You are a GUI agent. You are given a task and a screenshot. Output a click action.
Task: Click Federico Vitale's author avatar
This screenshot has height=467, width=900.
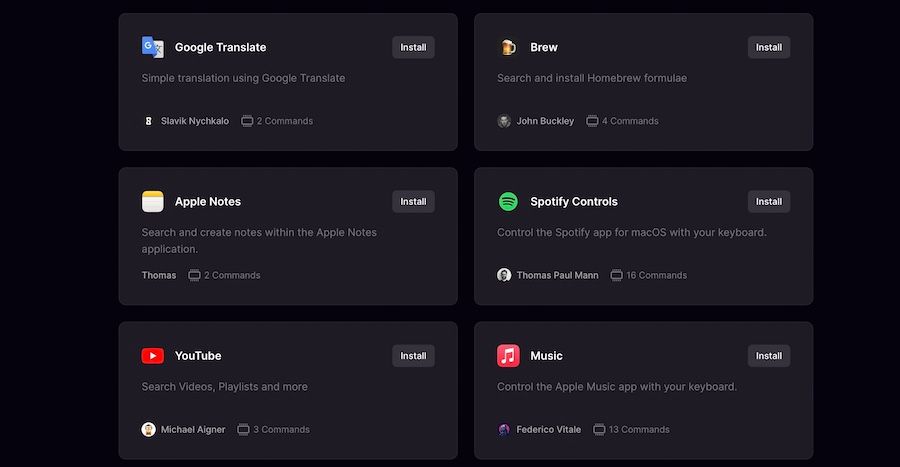[504, 429]
